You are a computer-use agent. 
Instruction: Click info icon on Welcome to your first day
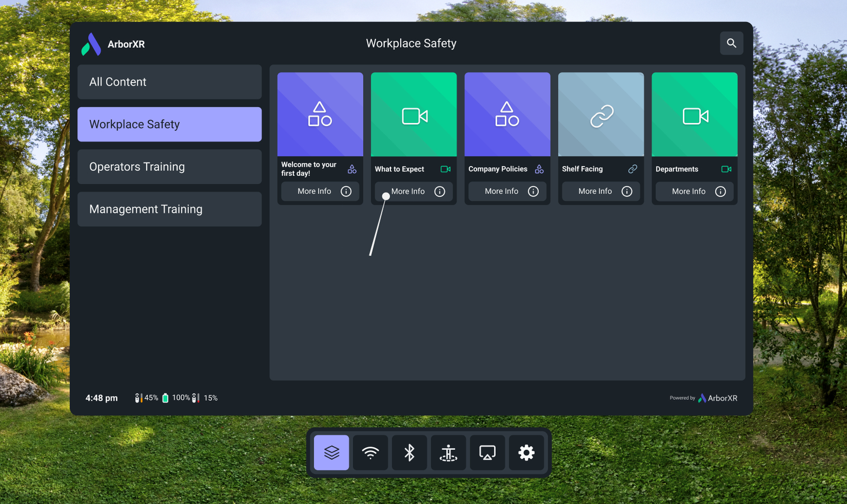[346, 192]
